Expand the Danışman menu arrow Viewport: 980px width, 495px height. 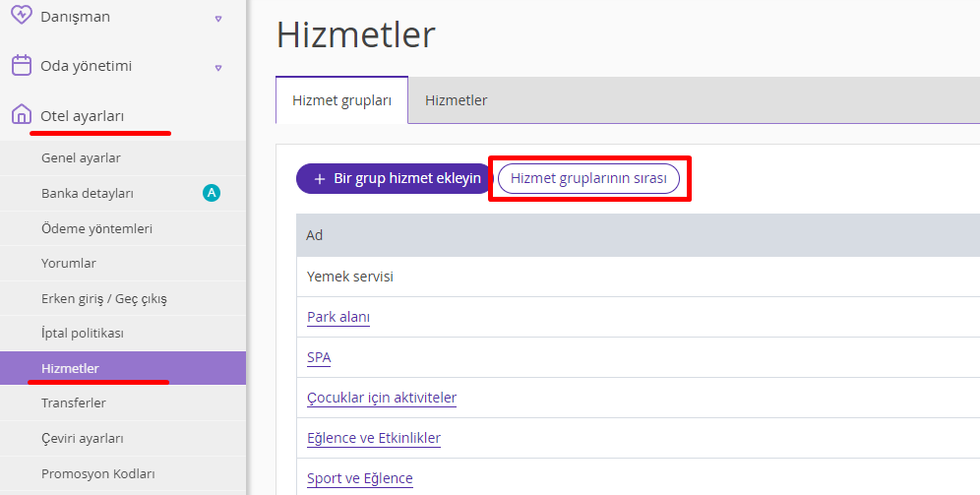click(x=218, y=19)
